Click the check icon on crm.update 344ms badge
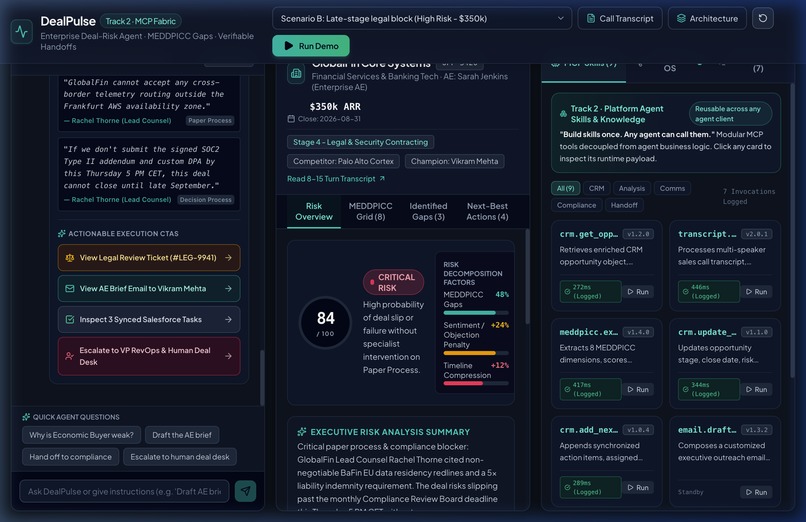Image resolution: width=806 pixels, height=522 pixels. 686,389
